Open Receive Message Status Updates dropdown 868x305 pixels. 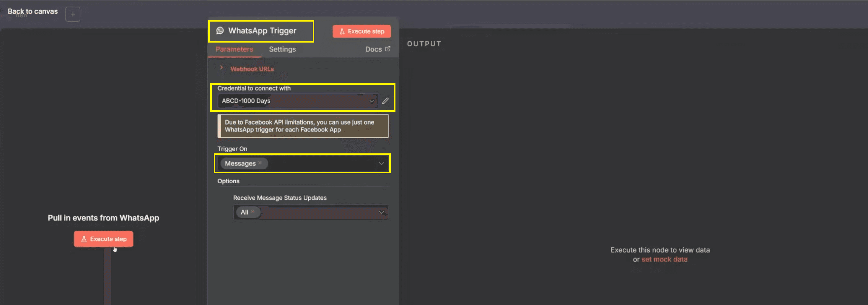tap(311, 212)
